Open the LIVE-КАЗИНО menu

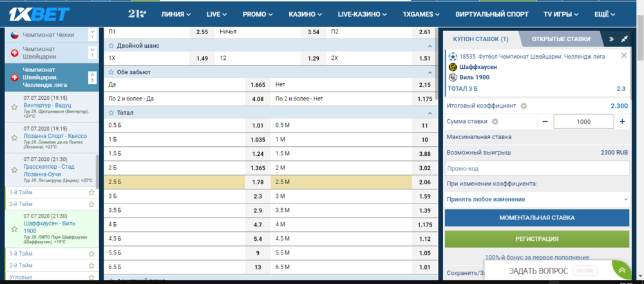click(x=362, y=14)
